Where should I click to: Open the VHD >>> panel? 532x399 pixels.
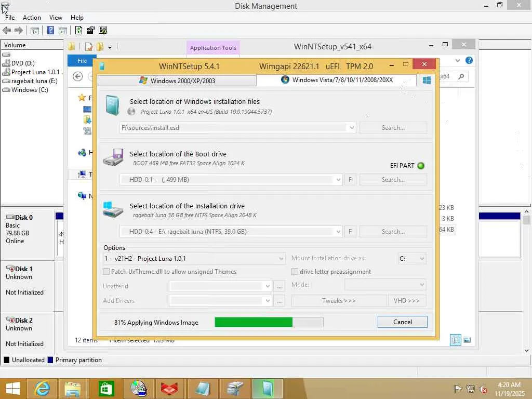coord(406,301)
